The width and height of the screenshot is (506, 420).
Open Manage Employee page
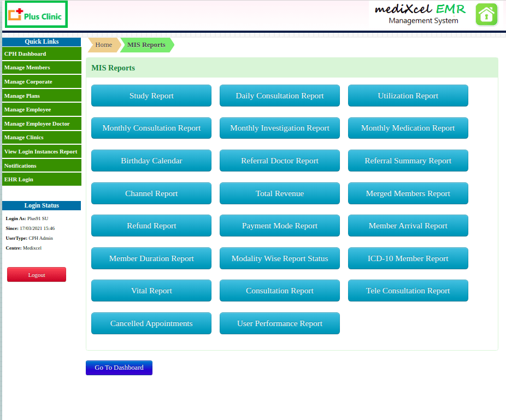pyautogui.click(x=42, y=110)
